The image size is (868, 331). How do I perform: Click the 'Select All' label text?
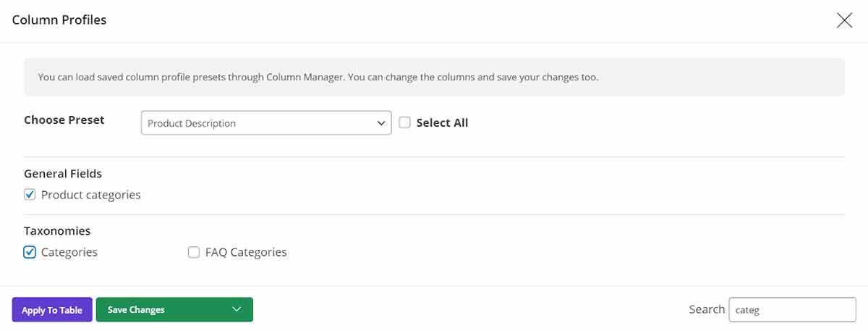pos(442,123)
